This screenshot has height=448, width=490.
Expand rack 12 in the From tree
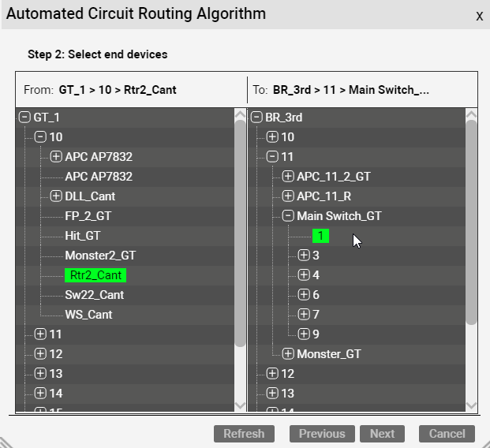40,354
